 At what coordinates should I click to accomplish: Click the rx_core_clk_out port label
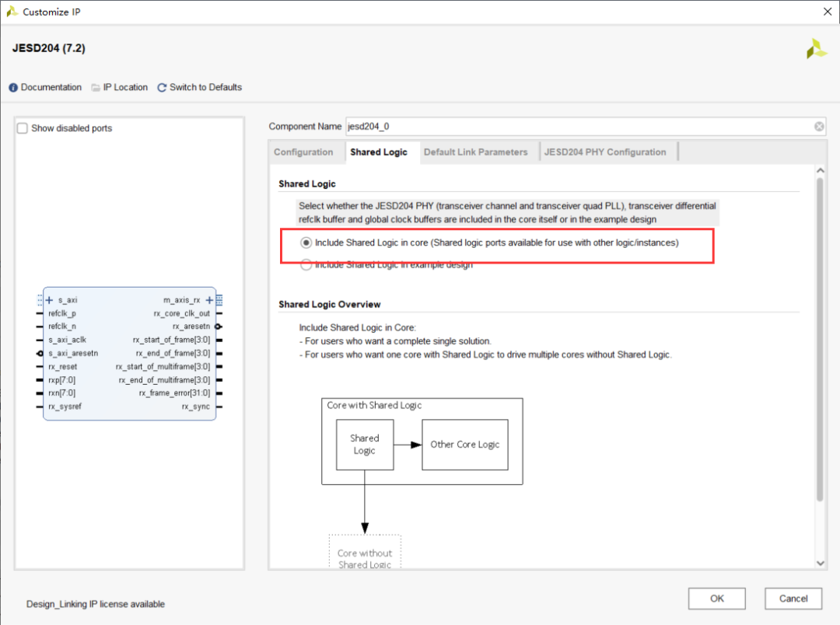point(181,313)
